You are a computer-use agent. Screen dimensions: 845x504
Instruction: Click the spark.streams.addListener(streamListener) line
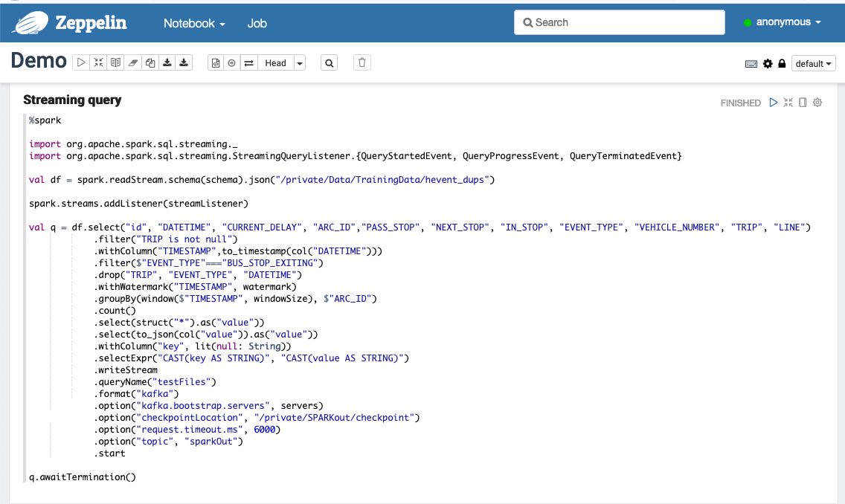(x=138, y=204)
